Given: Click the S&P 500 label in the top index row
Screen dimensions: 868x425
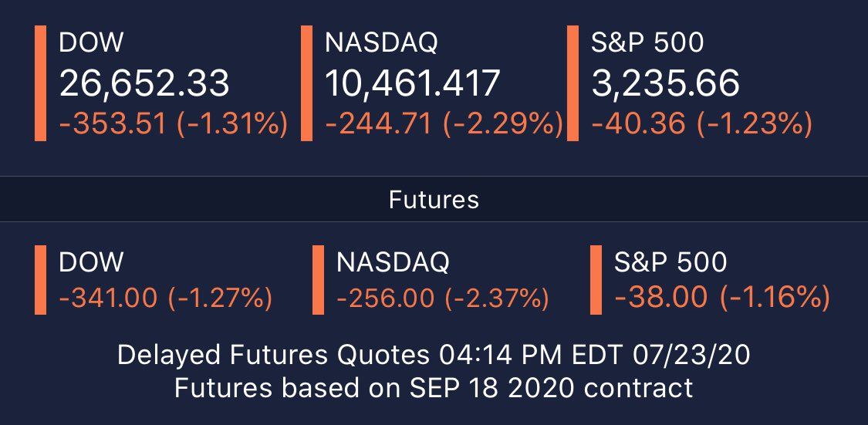Looking at the screenshot, I should click(x=647, y=43).
